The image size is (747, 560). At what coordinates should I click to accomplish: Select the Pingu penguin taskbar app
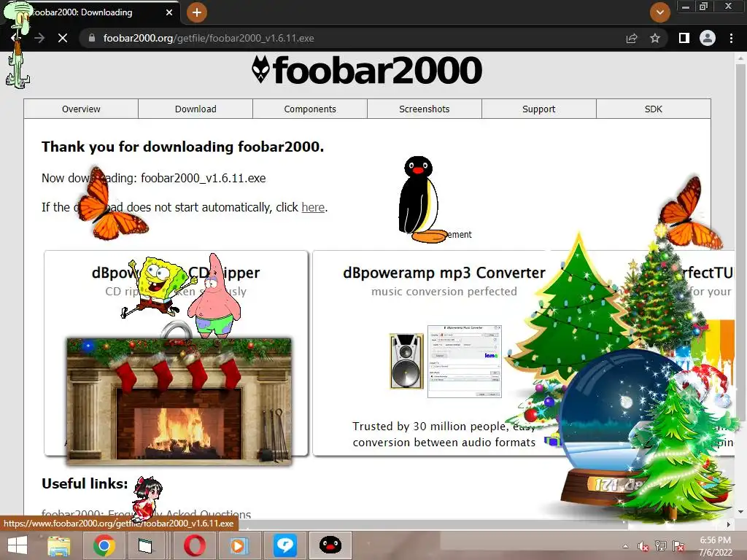point(330,545)
